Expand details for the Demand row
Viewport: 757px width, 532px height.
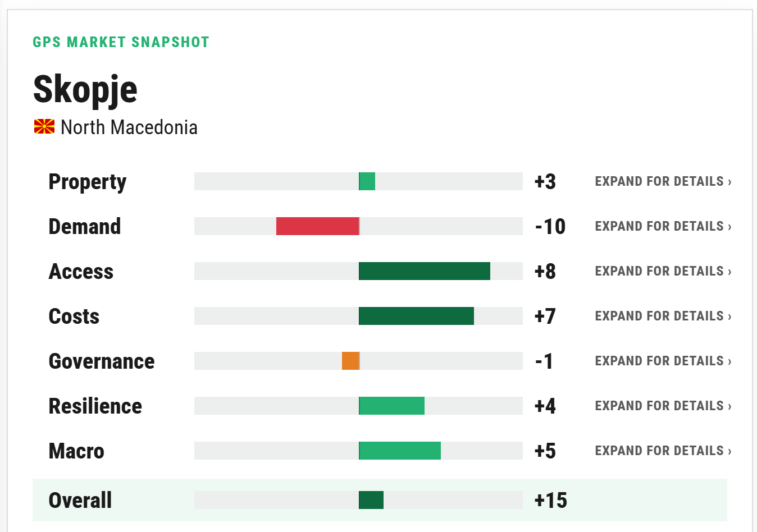coord(663,226)
